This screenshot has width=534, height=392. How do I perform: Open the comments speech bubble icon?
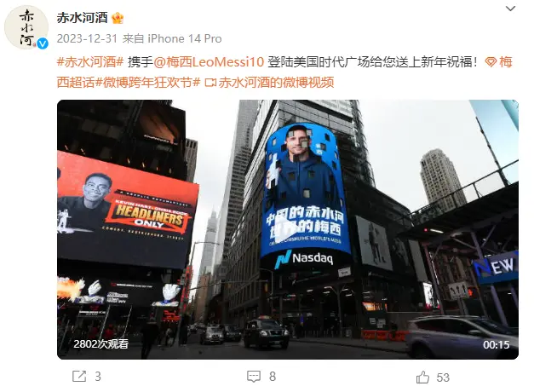click(x=254, y=377)
